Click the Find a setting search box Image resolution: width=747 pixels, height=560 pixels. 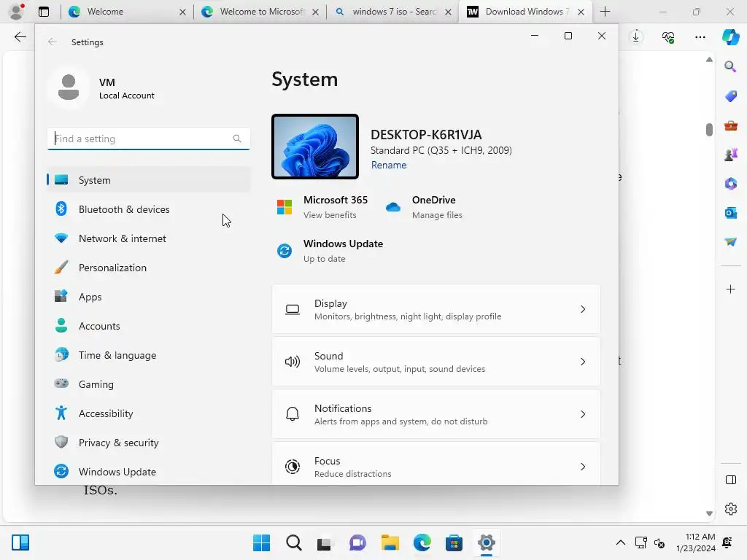(148, 139)
